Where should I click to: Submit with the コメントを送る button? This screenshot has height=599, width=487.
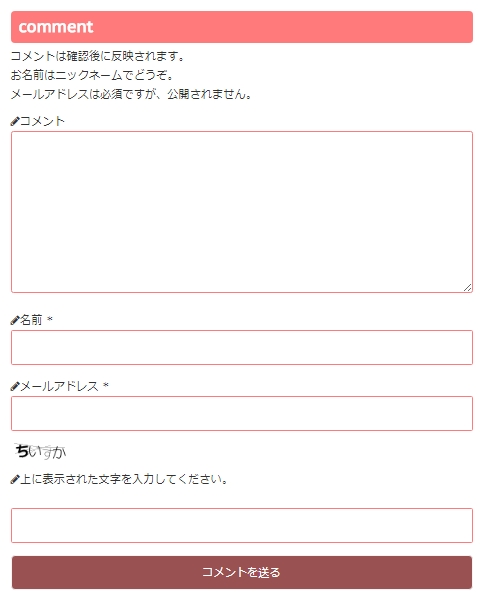(x=242, y=572)
